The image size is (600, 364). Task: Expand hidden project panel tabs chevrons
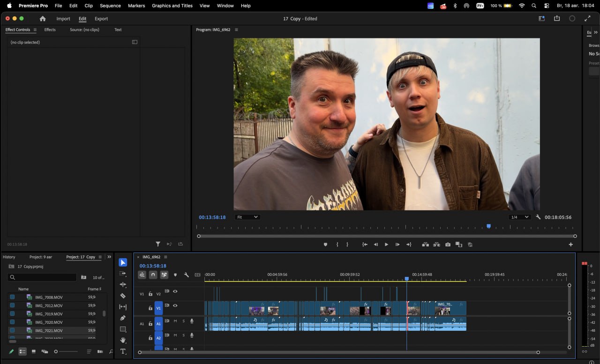pyautogui.click(x=109, y=257)
